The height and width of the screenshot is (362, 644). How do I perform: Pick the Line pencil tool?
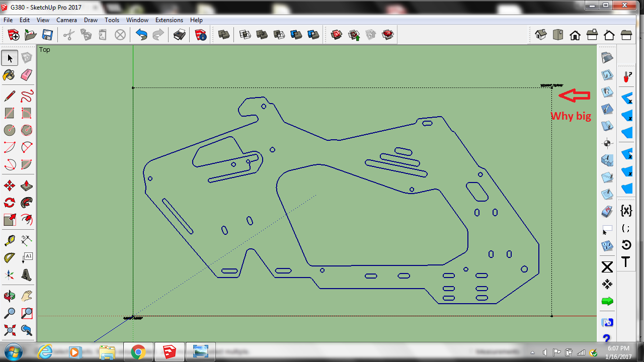(9, 96)
